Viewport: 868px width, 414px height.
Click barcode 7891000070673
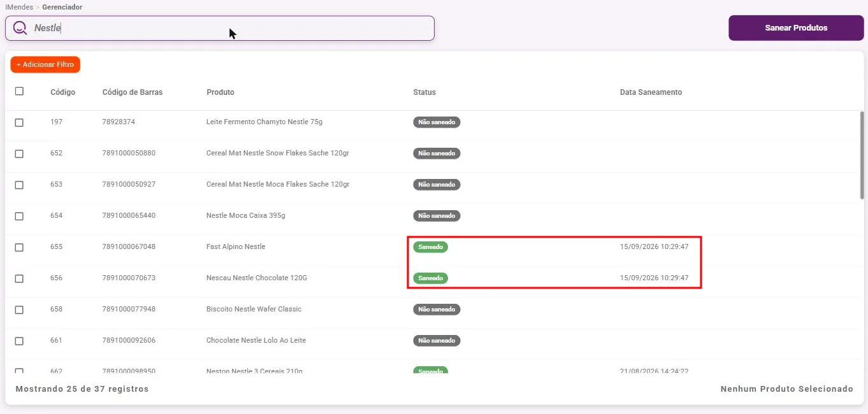point(129,278)
